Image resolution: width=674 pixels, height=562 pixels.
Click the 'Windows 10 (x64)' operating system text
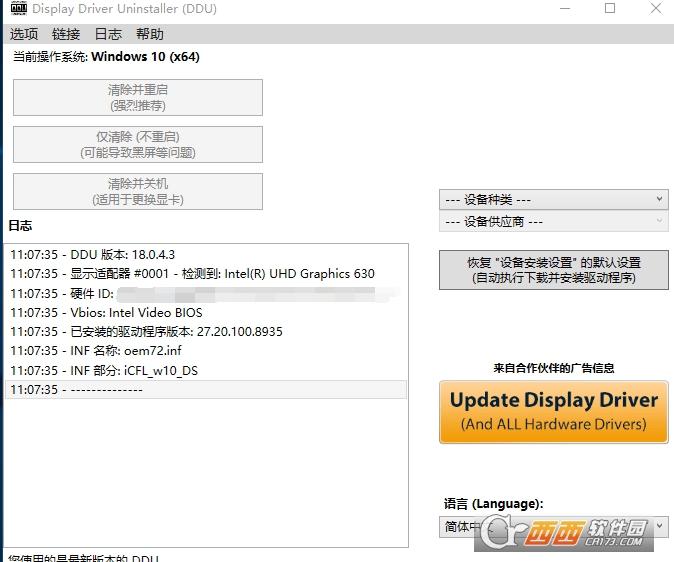pos(145,57)
